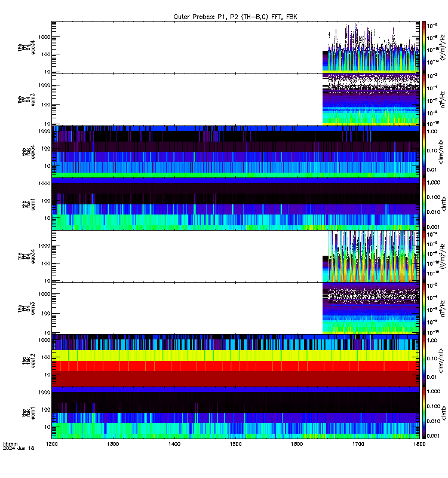Click the "0.01" tick on thc edc12 color bar
Screen dimensions: 448x478
click(x=432, y=377)
